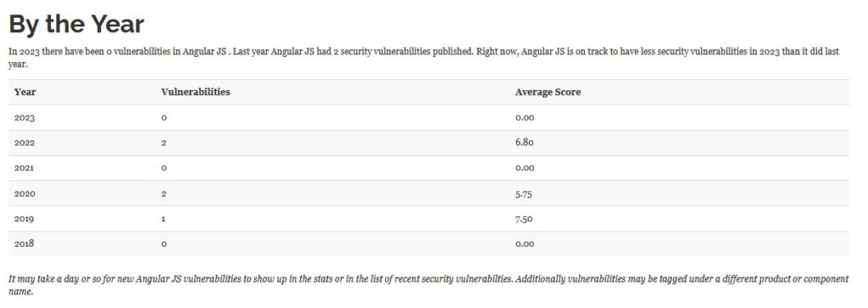This screenshot has width=868, height=308.
Task: Click the 6.80 average score value
Action: (x=524, y=143)
